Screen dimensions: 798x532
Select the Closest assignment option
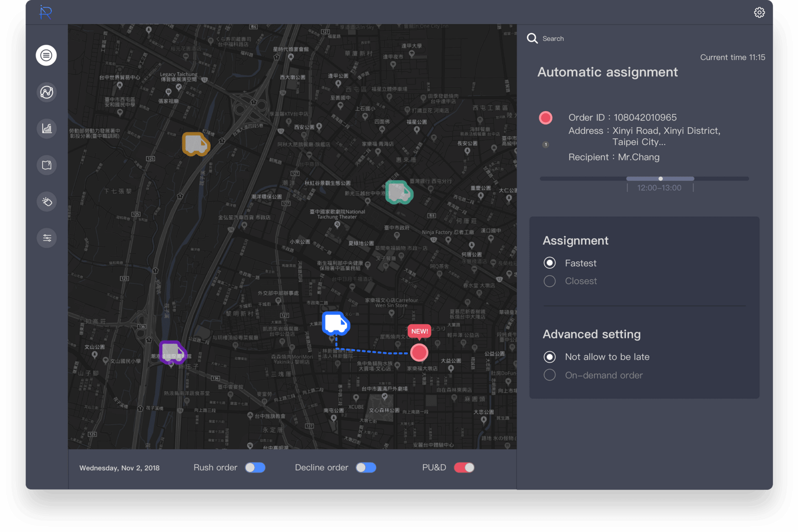point(550,281)
